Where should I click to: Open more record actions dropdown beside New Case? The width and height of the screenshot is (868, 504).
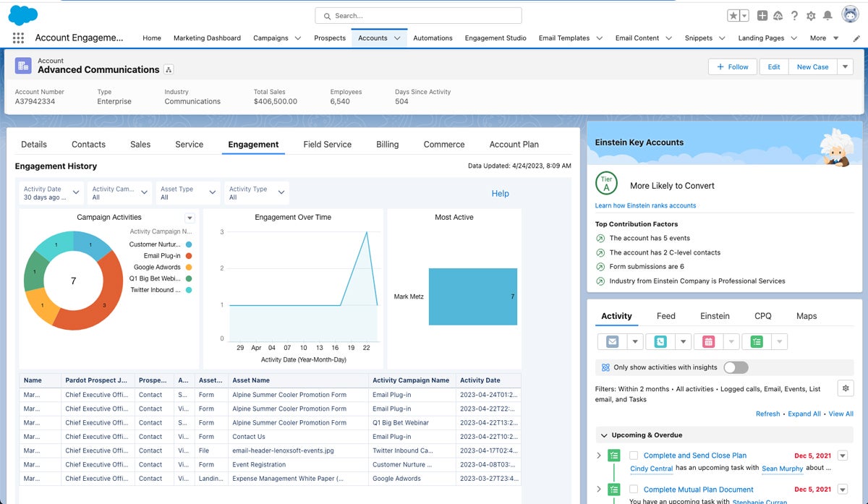pos(846,67)
